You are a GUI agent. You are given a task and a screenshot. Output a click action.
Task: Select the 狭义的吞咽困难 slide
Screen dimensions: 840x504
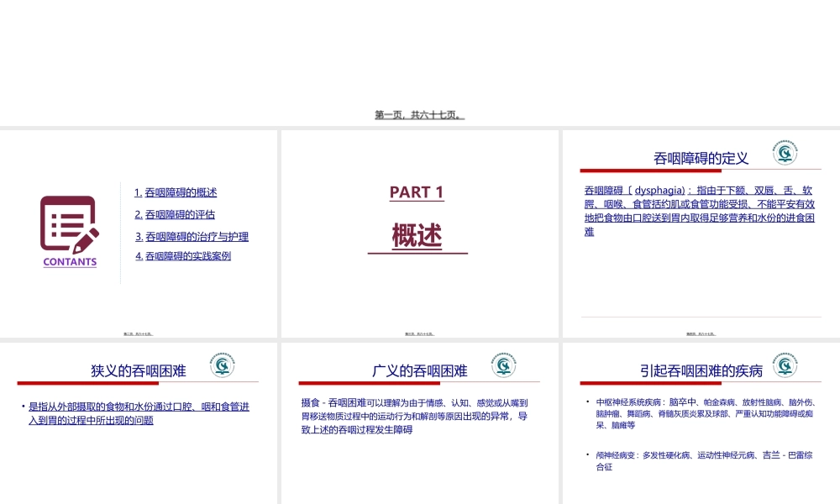[x=139, y=420]
